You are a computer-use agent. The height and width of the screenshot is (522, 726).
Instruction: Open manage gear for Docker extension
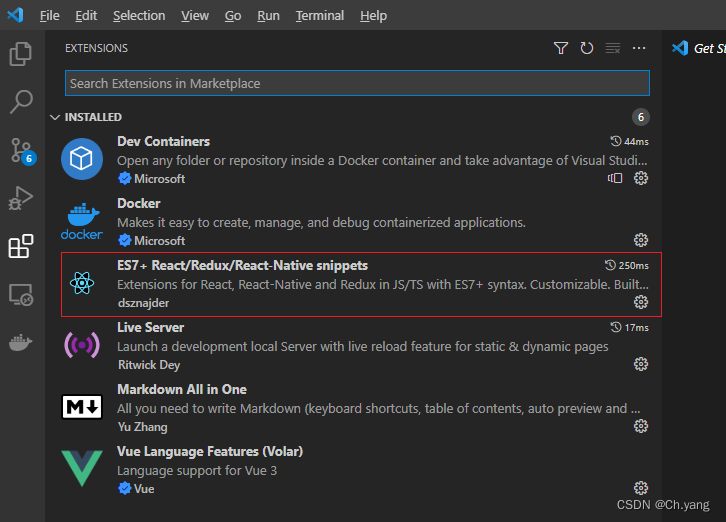pyautogui.click(x=641, y=240)
